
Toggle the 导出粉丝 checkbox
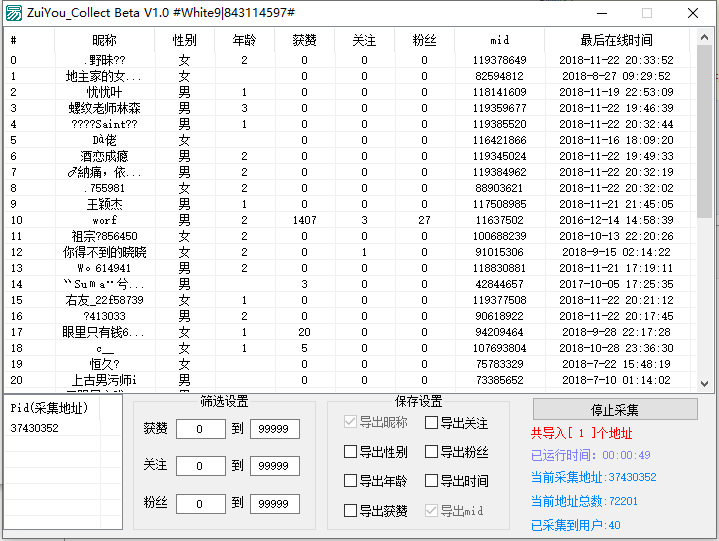431,452
